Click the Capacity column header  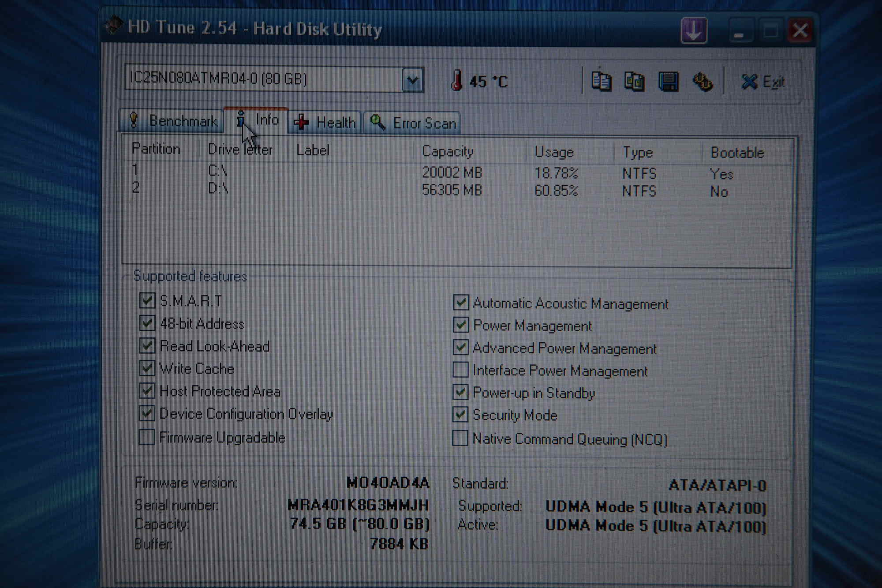[448, 151]
